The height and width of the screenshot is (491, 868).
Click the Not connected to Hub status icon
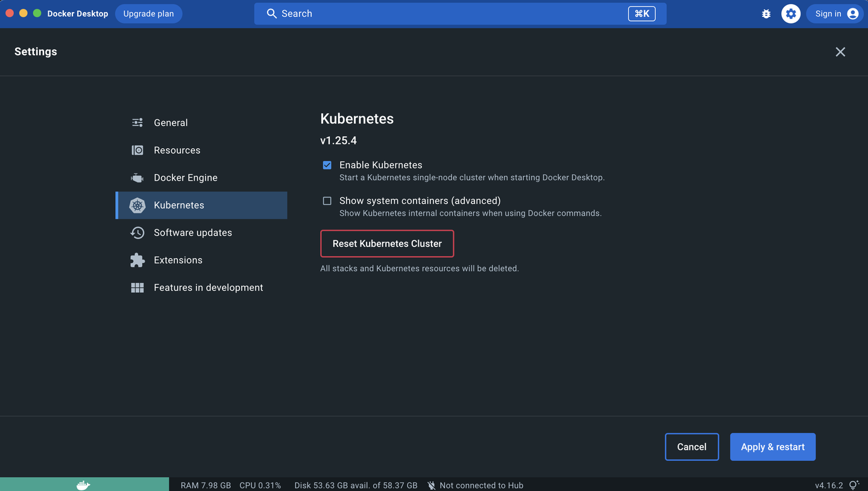click(x=432, y=485)
